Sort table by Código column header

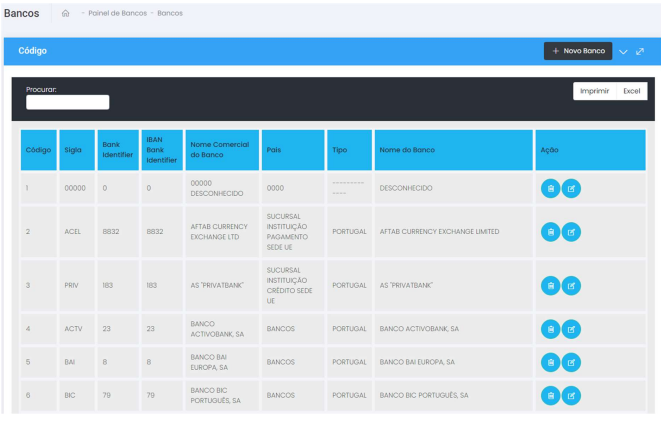(38, 150)
